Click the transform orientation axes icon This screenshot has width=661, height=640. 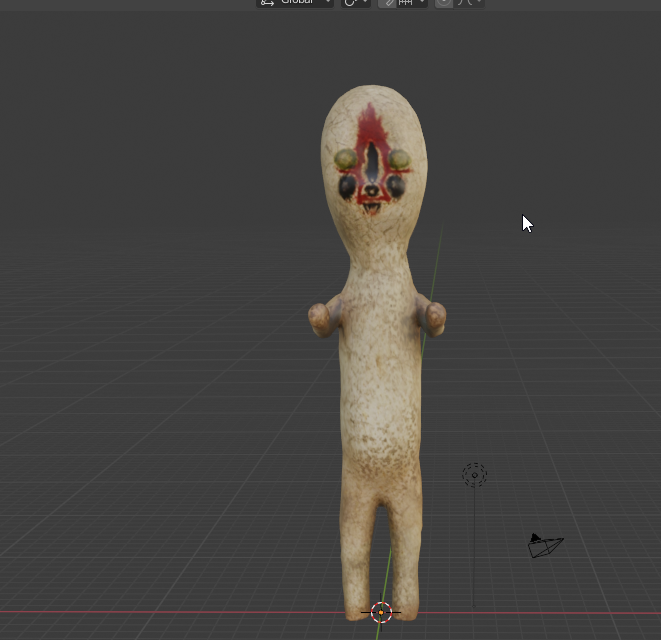point(267,3)
